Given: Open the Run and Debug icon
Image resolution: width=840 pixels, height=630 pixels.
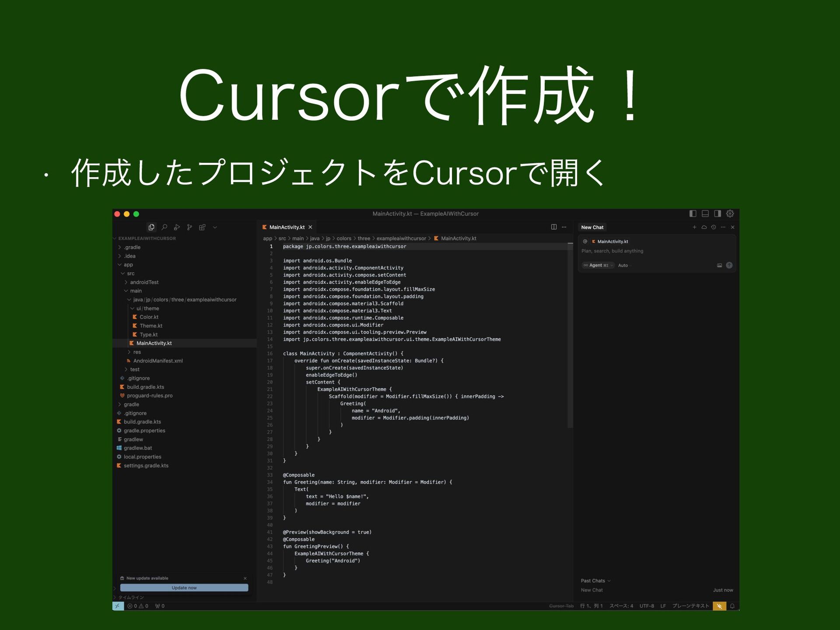Looking at the screenshot, I should [x=177, y=227].
